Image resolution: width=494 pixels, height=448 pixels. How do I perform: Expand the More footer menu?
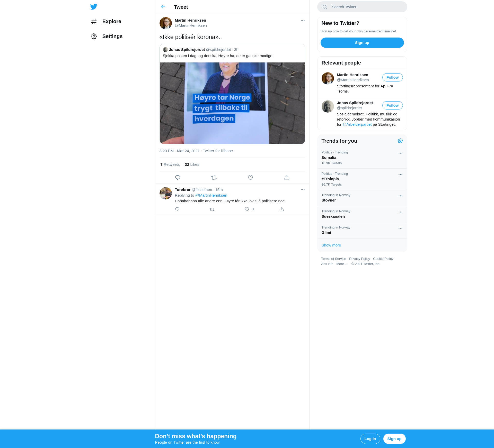click(342, 264)
